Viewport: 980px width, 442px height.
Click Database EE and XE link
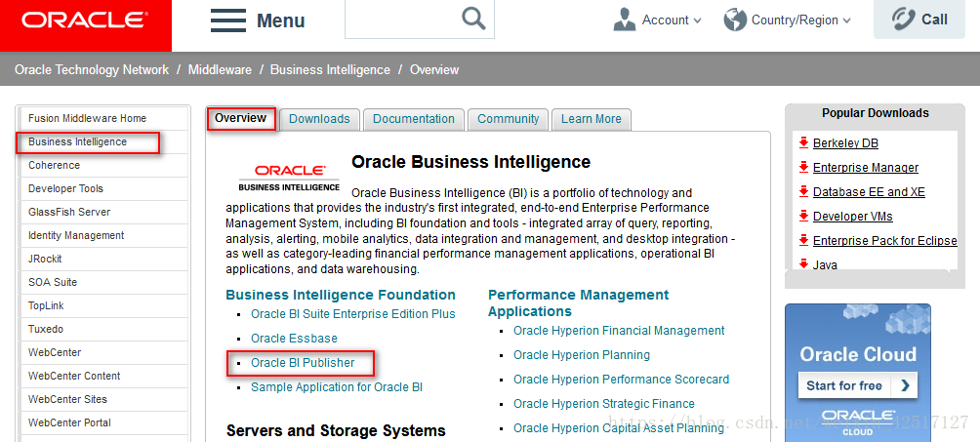(869, 192)
